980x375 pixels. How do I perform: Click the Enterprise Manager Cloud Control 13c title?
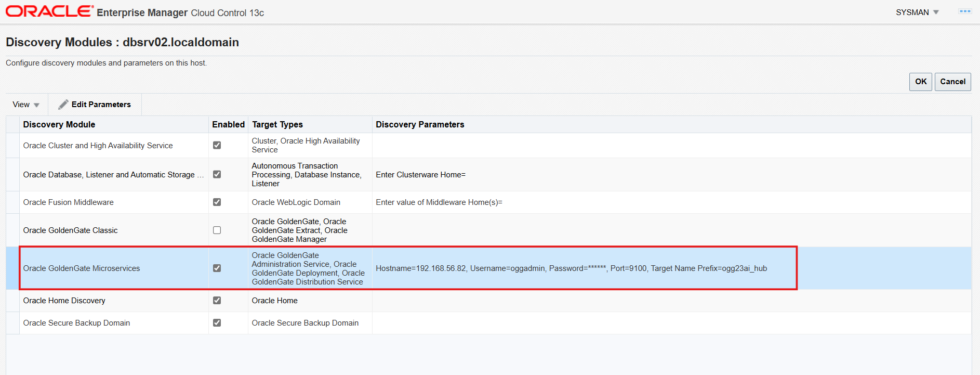click(x=180, y=12)
